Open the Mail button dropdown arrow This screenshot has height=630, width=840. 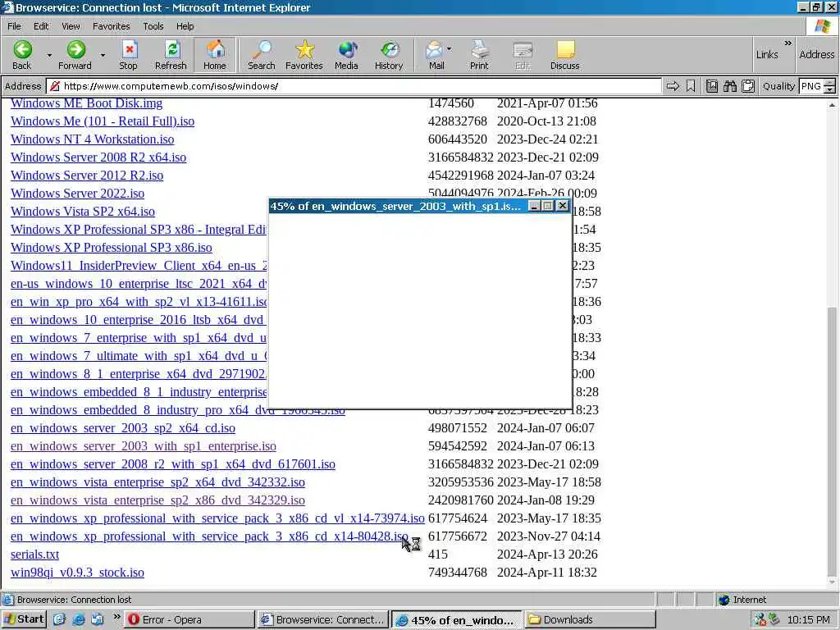[x=450, y=49]
